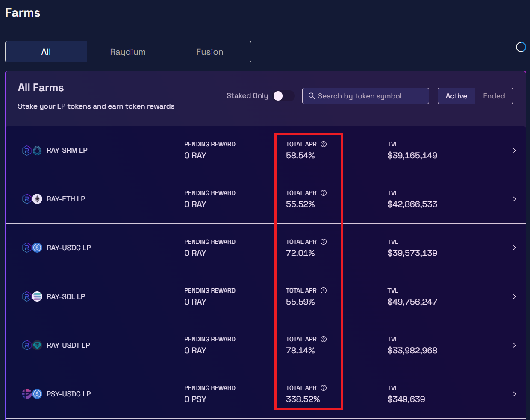Switch to the Fusion tab
The image size is (530, 420).
click(210, 52)
